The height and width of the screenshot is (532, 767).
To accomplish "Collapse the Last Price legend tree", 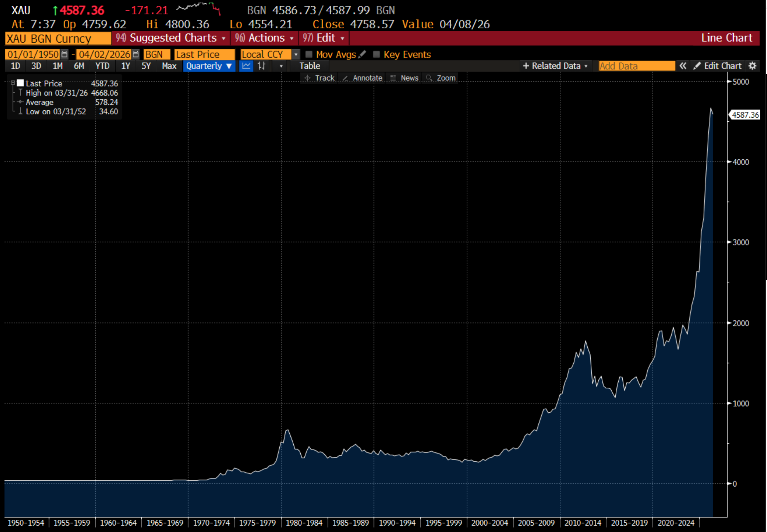I will [13, 83].
